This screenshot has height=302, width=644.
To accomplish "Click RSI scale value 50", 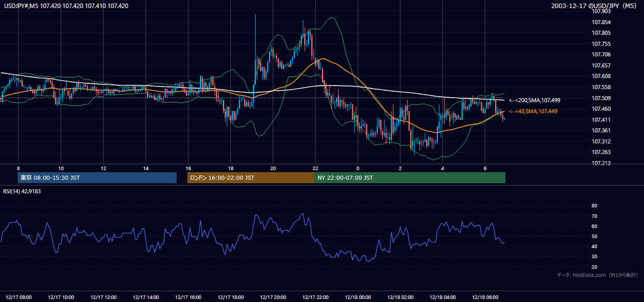I will (594, 236).
